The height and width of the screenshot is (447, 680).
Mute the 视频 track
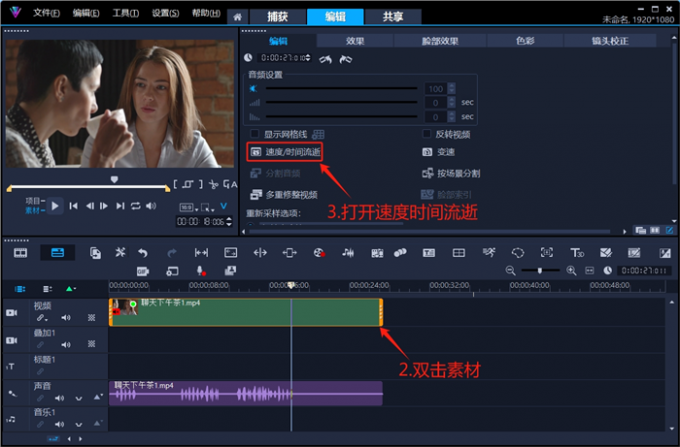[65, 318]
